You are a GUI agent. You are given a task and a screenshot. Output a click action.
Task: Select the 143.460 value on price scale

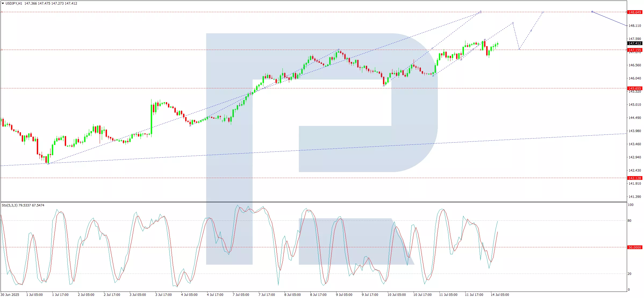[x=635, y=144]
